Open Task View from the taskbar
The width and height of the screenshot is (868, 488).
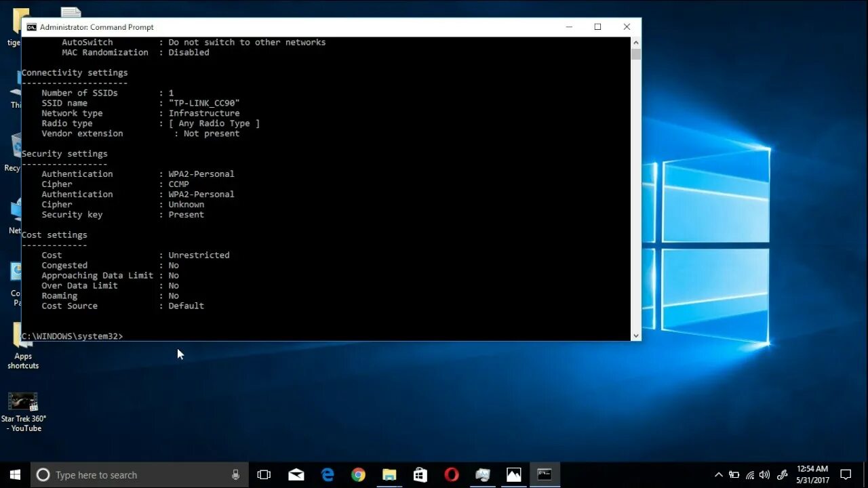[x=264, y=475]
